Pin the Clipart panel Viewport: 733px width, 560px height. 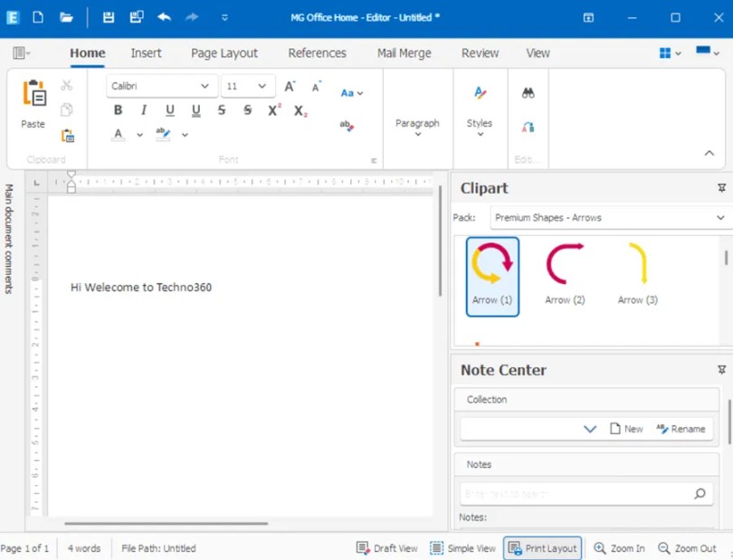722,188
